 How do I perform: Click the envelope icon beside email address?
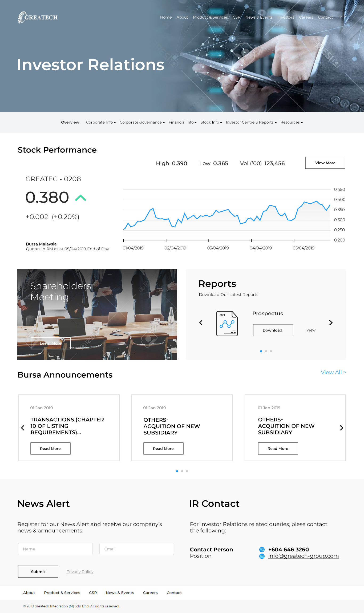coord(262,556)
